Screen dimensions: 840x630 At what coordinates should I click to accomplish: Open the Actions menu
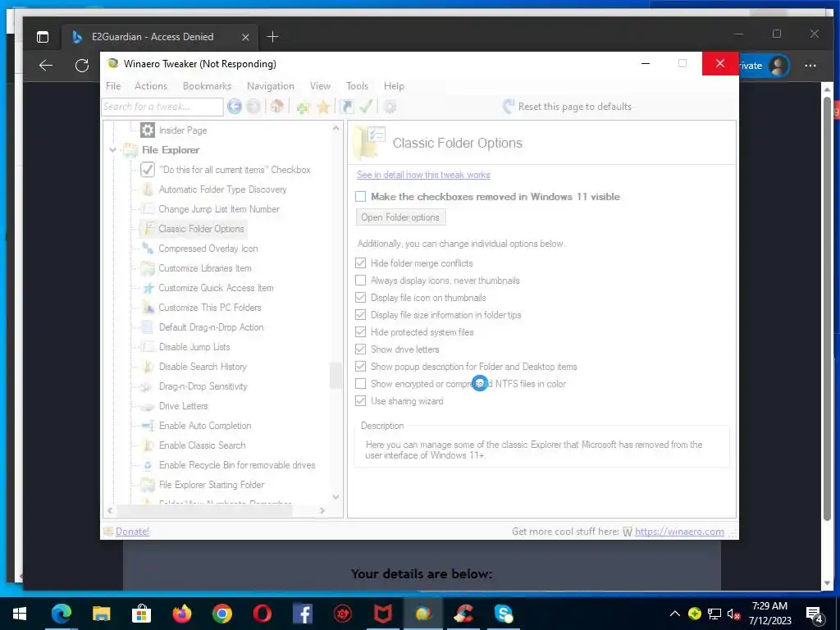point(151,85)
